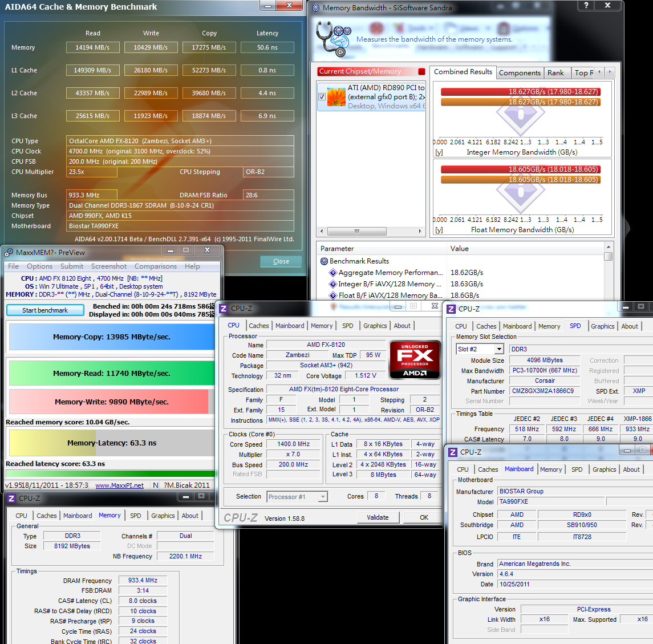The image size is (653, 644).
Task: Open the Caches tab in center CPU-Z window
Action: coord(258,326)
